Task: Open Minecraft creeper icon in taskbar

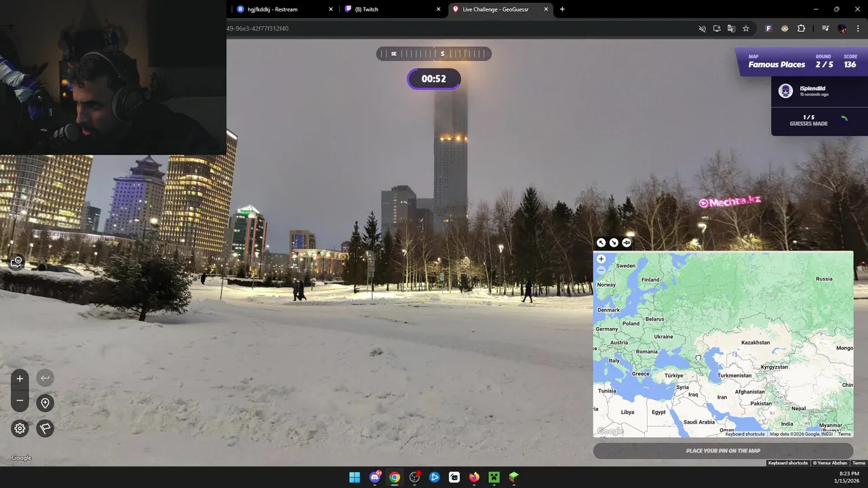Action: (494, 477)
